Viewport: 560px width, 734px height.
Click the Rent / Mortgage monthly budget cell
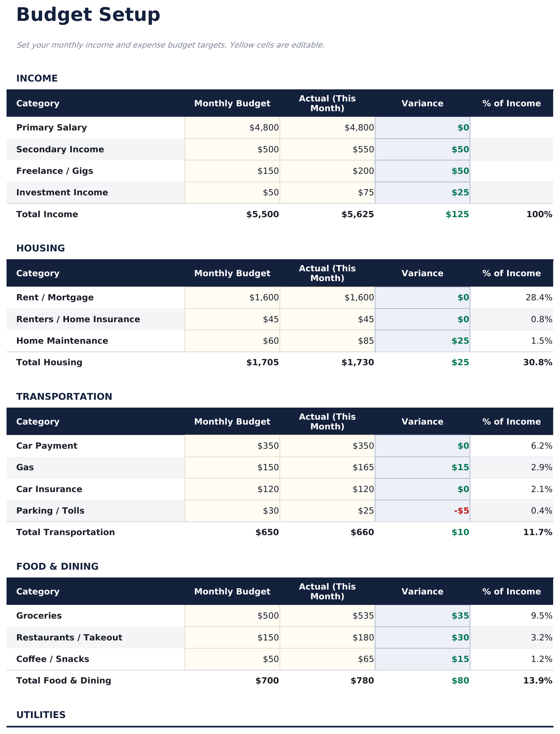pos(232,297)
